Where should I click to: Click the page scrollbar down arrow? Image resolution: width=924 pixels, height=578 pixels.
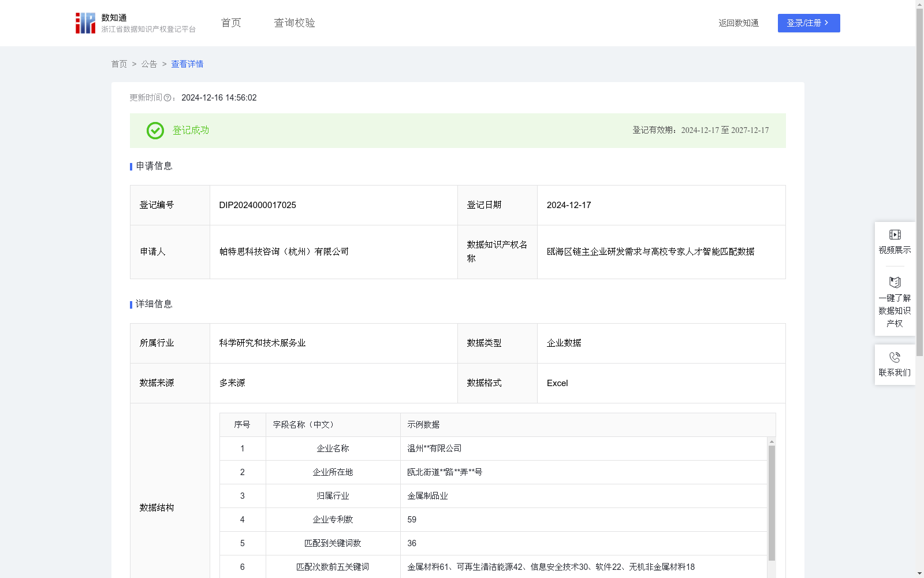click(x=919, y=573)
